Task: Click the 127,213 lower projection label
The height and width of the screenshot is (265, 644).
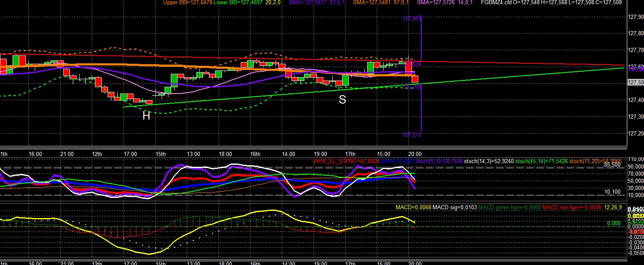Action: click(412, 135)
